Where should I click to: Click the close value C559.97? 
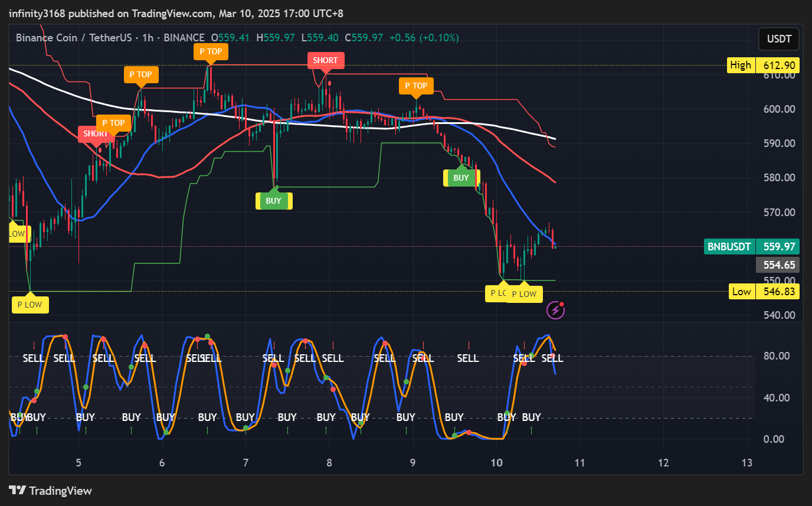pyautogui.click(x=364, y=38)
